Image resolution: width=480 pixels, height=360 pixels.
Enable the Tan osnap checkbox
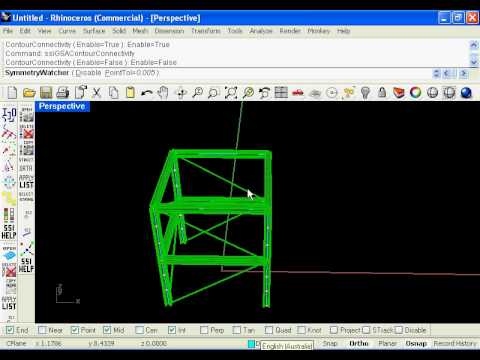(x=236, y=330)
